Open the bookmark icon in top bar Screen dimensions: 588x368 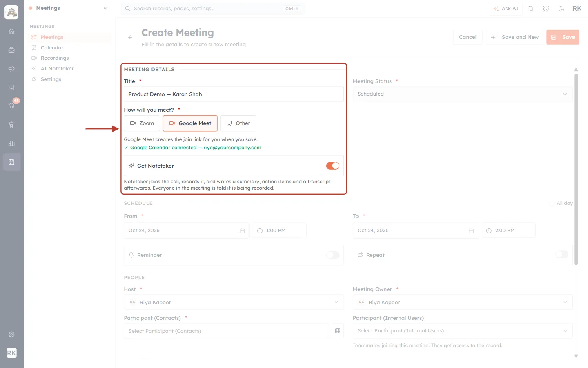tap(531, 9)
